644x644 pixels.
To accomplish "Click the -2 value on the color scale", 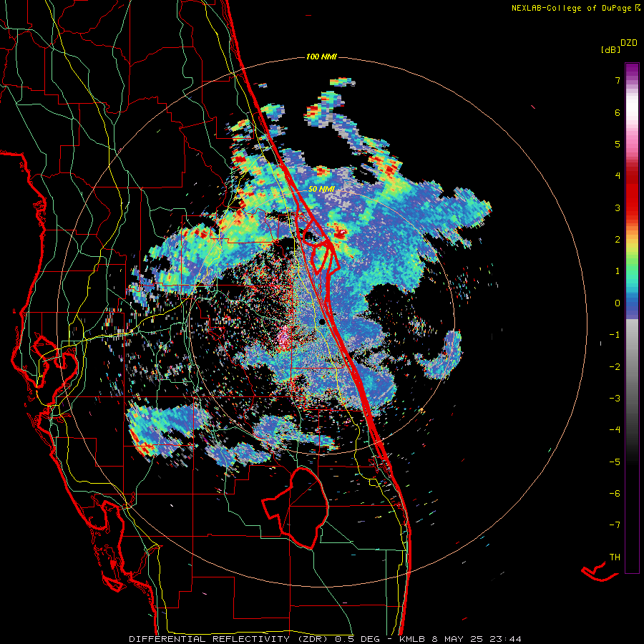I will pyautogui.click(x=615, y=366).
